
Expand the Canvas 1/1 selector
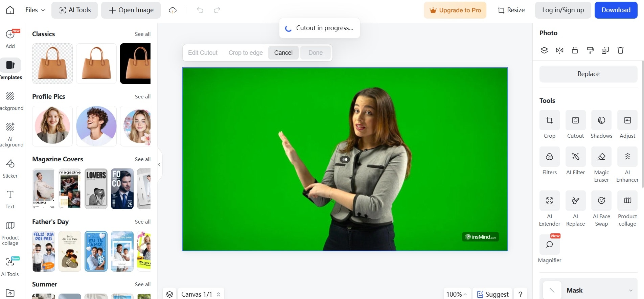click(201, 294)
